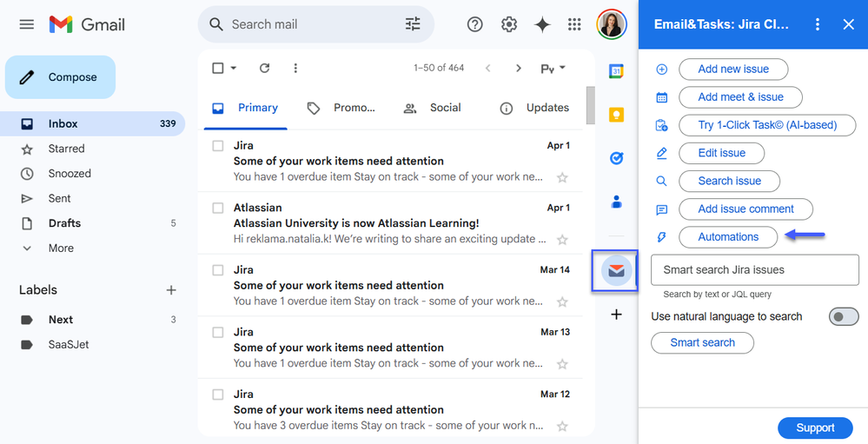Switch to the Social tab
Image resolution: width=868 pixels, height=444 pixels.
click(x=433, y=108)
